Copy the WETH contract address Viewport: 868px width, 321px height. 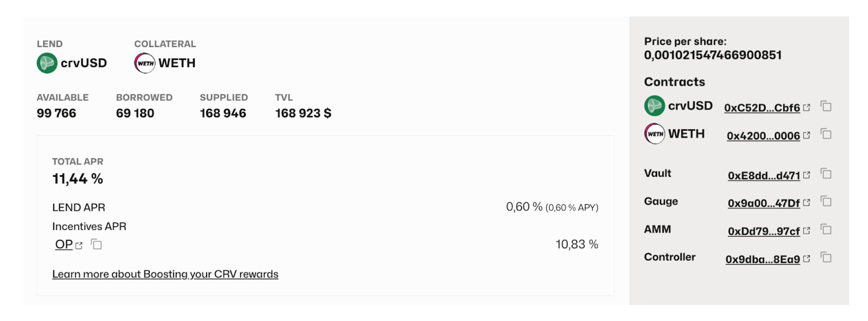(x=826, y=134)
